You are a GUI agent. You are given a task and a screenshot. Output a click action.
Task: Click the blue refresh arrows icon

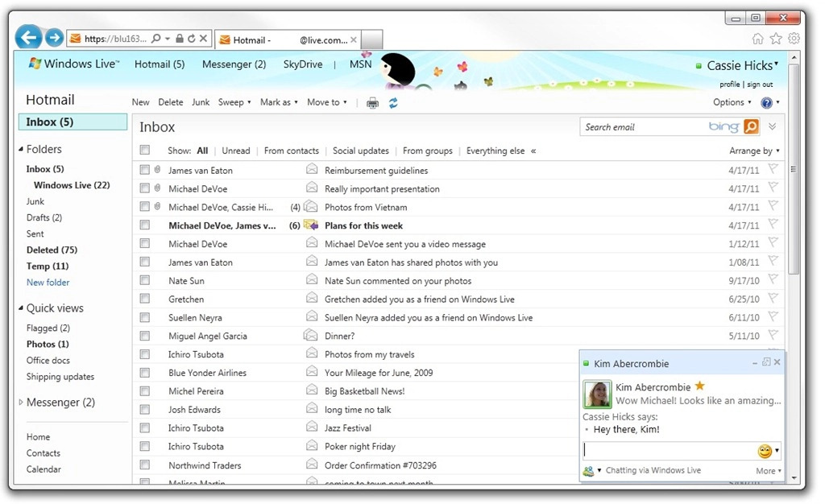pos(393,102)
